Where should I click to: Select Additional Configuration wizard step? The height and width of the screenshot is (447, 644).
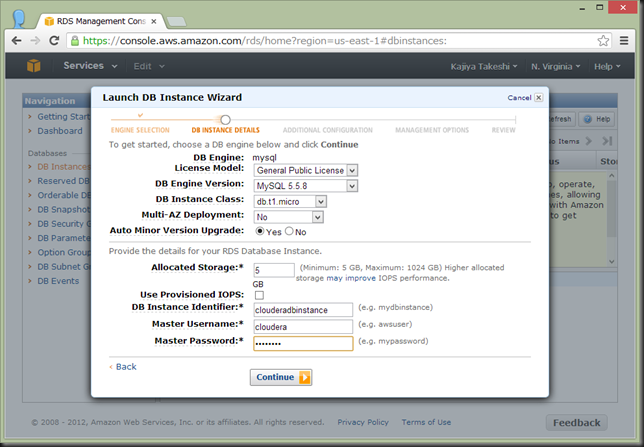pos(328,130)
